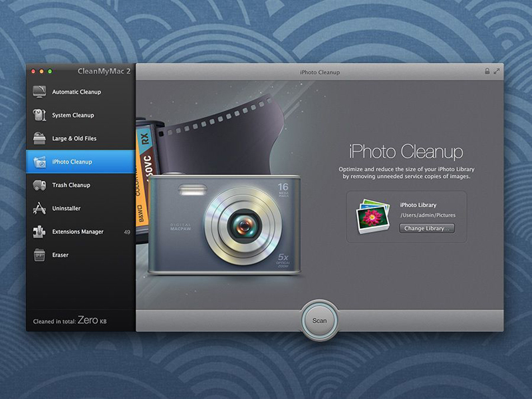
Task: Select the iPhoto Cleanup sidebar label
Action: coord(72,162)
